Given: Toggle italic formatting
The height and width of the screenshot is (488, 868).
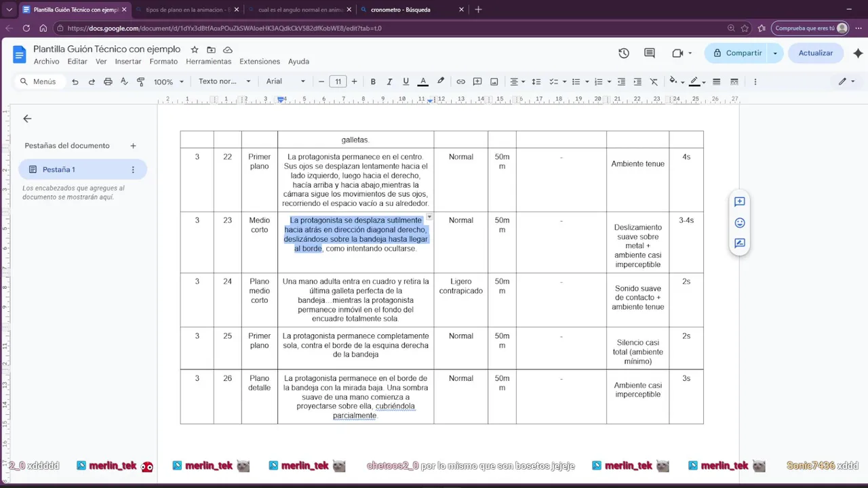Looking at the screenshot, I should pos(389,81).
